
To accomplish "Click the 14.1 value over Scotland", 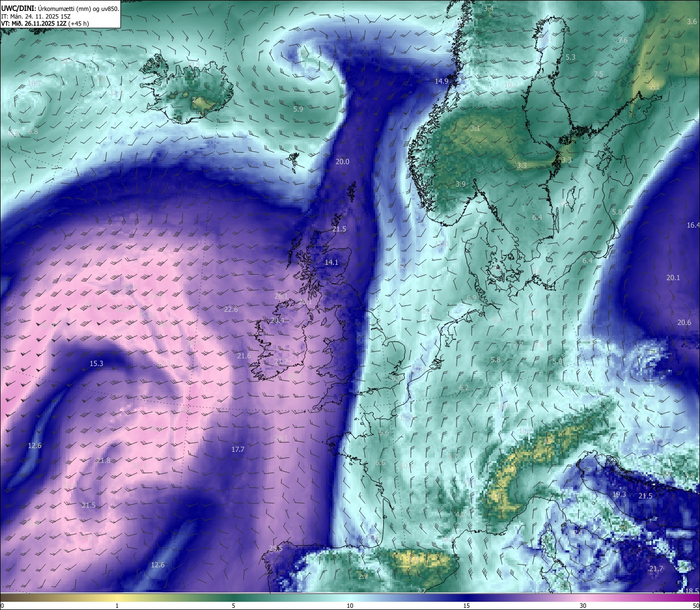I will tap(331, 262).
